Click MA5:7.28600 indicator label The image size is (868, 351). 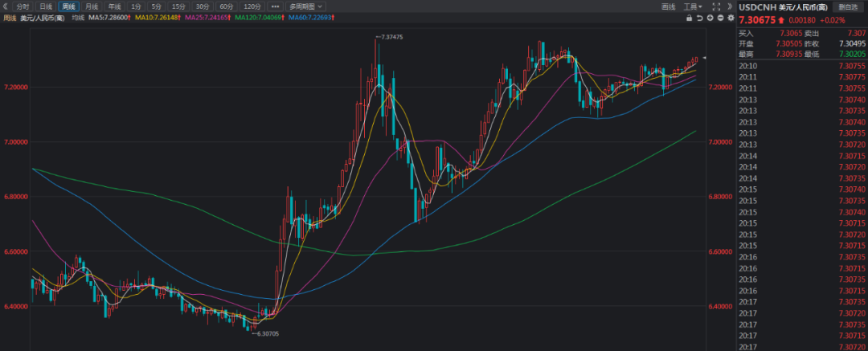(109, 18)
